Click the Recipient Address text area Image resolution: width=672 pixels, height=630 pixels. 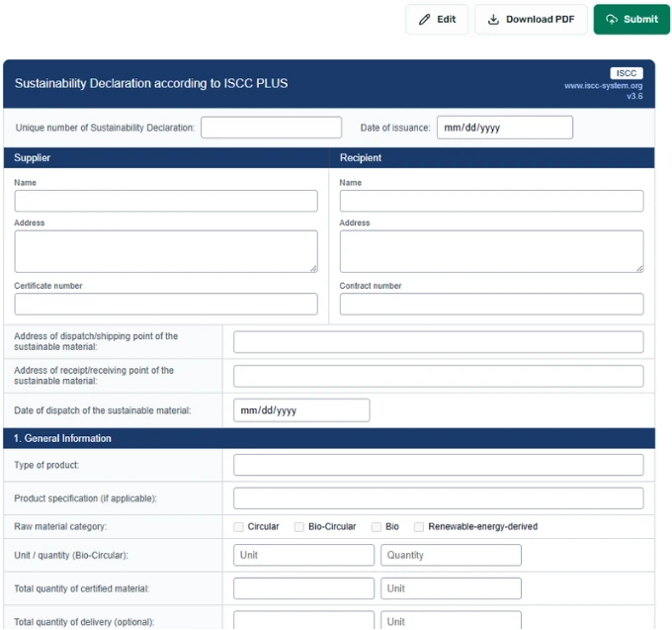[491, 251]
